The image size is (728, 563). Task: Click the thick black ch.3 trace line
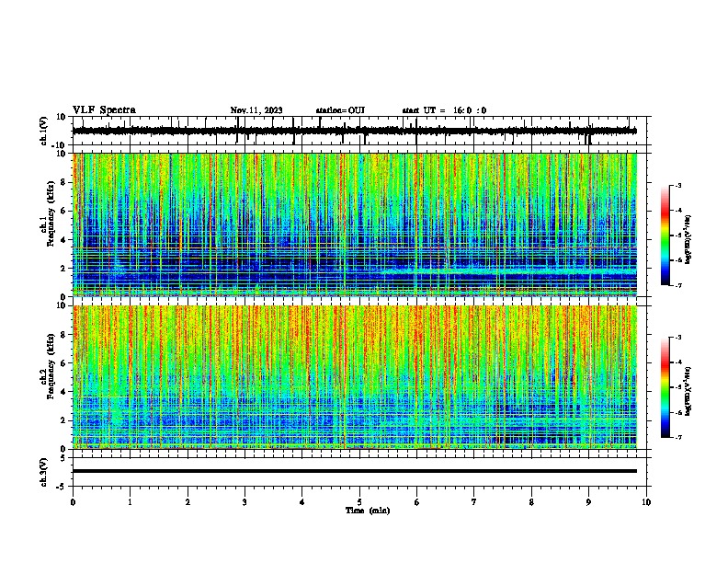(355, 471)
